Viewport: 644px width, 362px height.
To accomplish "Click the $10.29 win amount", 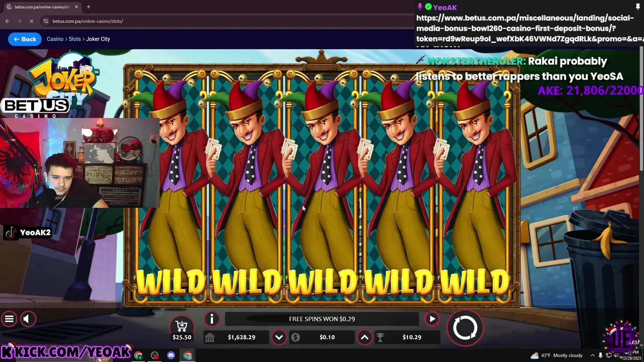I will click(412, 337).
